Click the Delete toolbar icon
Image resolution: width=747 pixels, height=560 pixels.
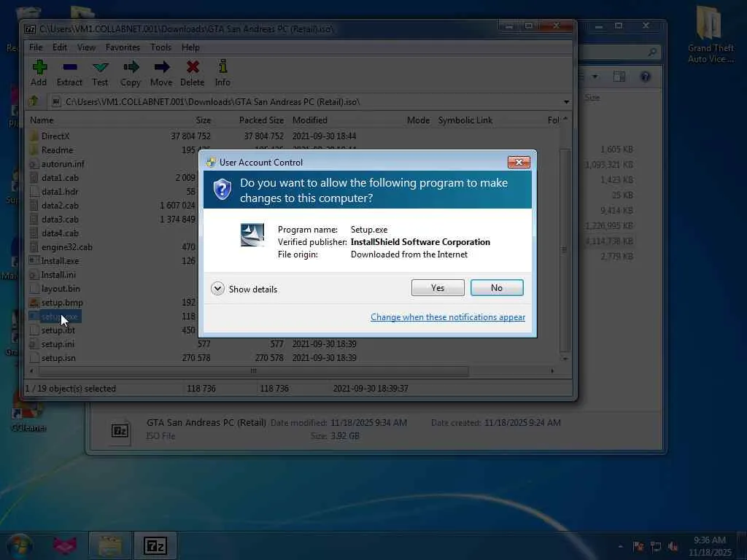[x=193, y=73]
